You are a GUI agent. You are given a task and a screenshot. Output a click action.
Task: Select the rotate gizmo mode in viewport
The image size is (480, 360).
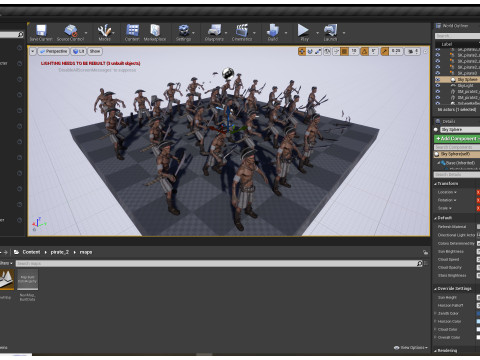tap(310, 51)
